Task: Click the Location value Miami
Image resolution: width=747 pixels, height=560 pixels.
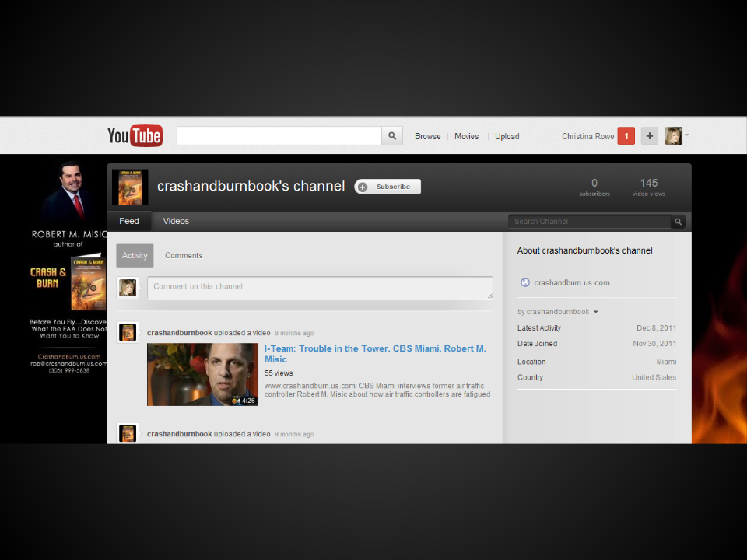Action: click(x=667, y=362)
